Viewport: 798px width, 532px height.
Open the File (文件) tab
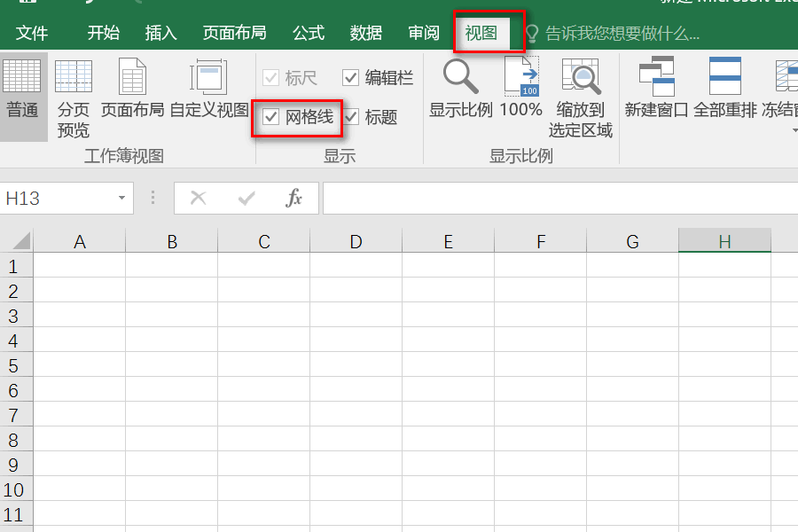pos(32,33)
